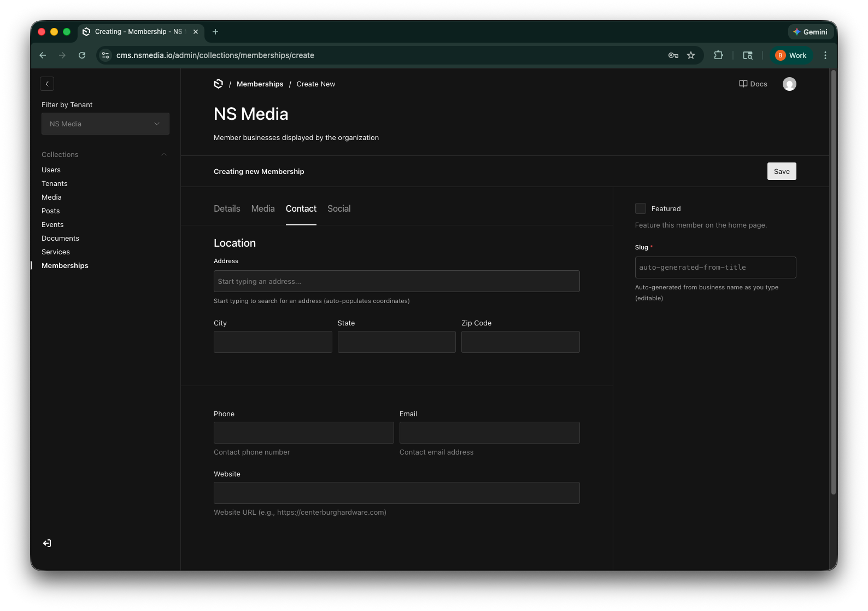Screen dimensions: 868x611
Task: Click the tab search icon in the toolbar
Action: (x=748, y=55)
